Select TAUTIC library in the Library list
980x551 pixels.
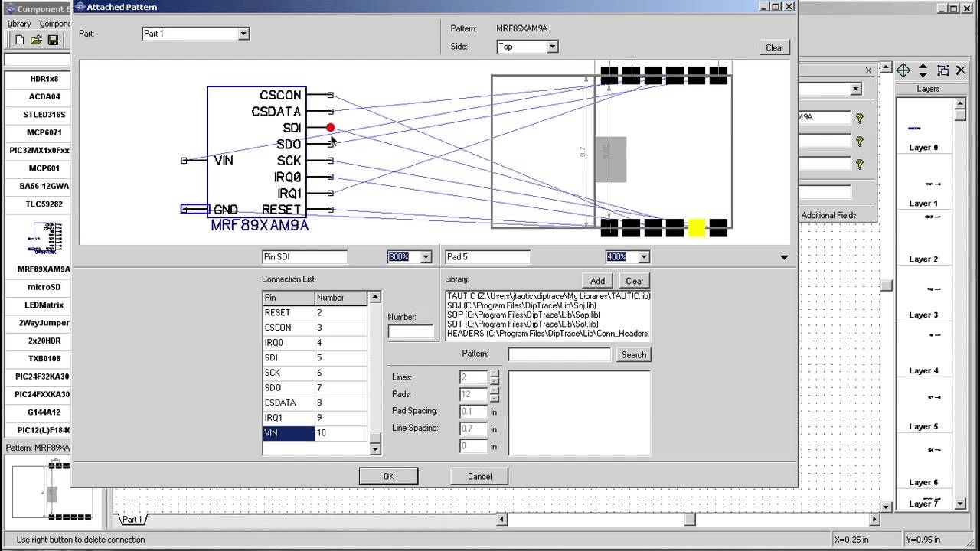point(548,296)
